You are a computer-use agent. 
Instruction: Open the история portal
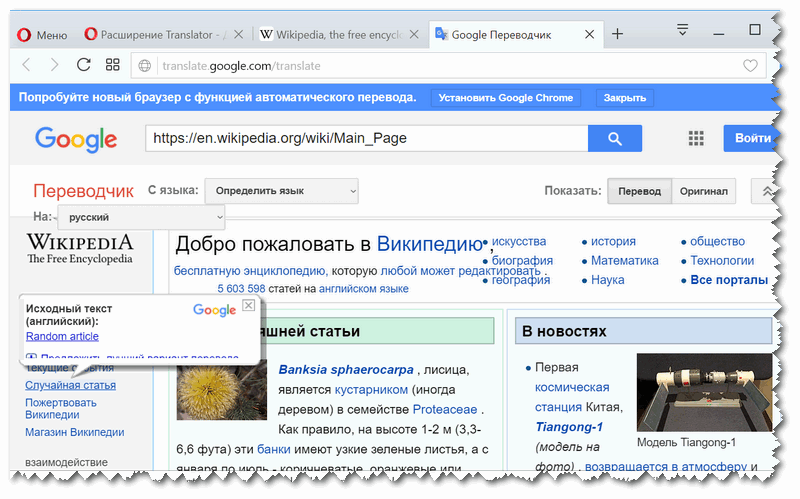click(x=613, y=241)
